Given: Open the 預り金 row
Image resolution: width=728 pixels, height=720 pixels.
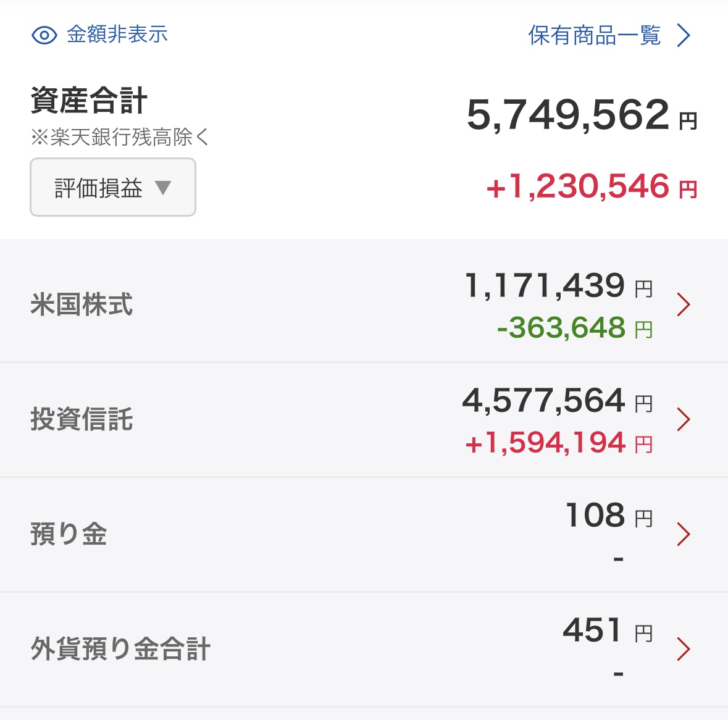Looking at the screenshot, I should [x=364, y=534].
